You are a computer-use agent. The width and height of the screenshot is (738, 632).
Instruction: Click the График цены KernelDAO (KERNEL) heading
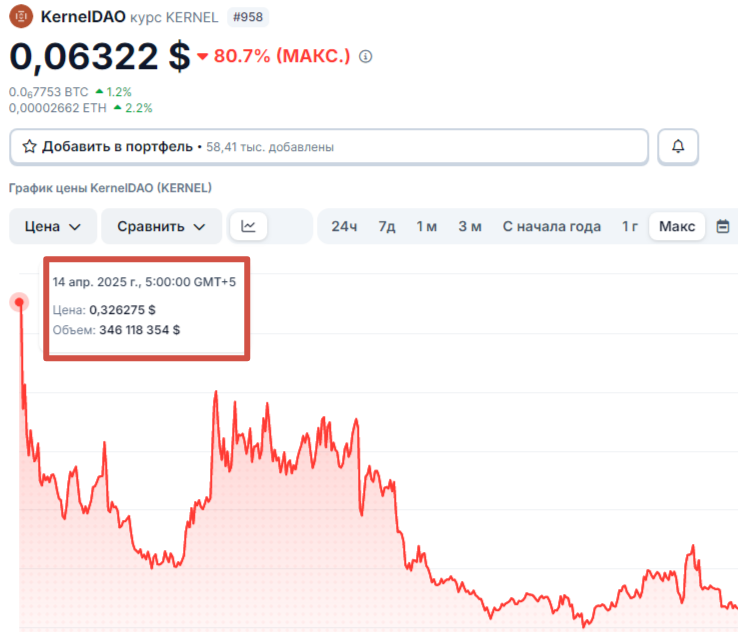tap(110, 188)
